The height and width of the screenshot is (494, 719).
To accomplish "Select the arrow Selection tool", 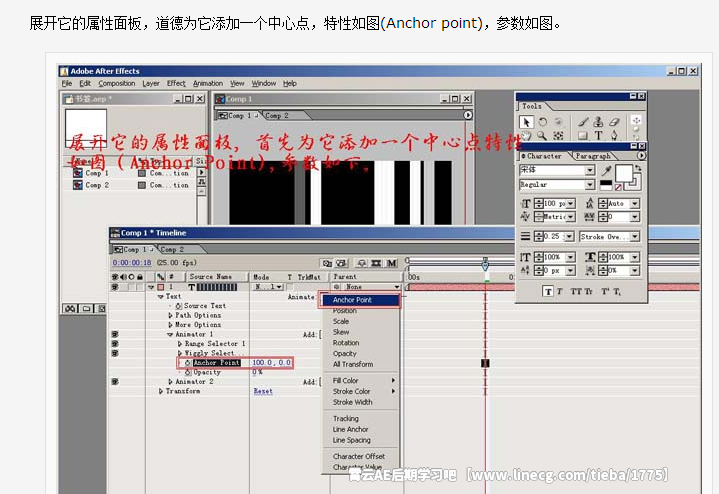I will pos(526,122).
